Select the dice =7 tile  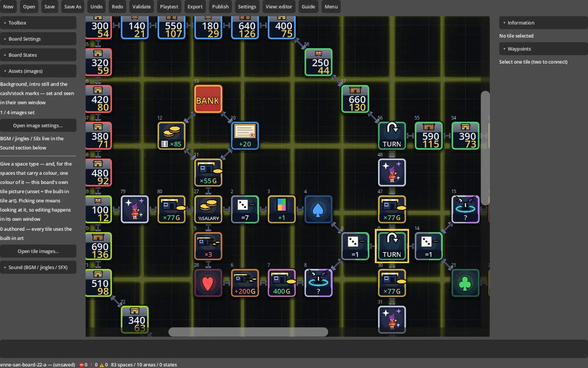[x=245, y=209]
